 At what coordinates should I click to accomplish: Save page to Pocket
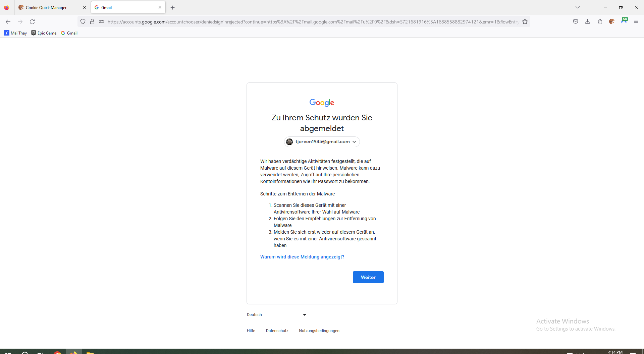pos(576,22)
